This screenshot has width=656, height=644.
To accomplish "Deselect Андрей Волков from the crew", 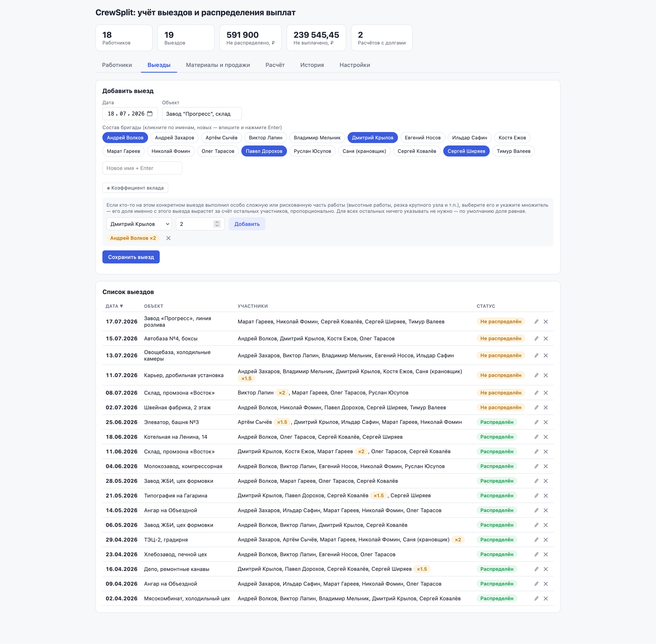I will click(125, 138).
